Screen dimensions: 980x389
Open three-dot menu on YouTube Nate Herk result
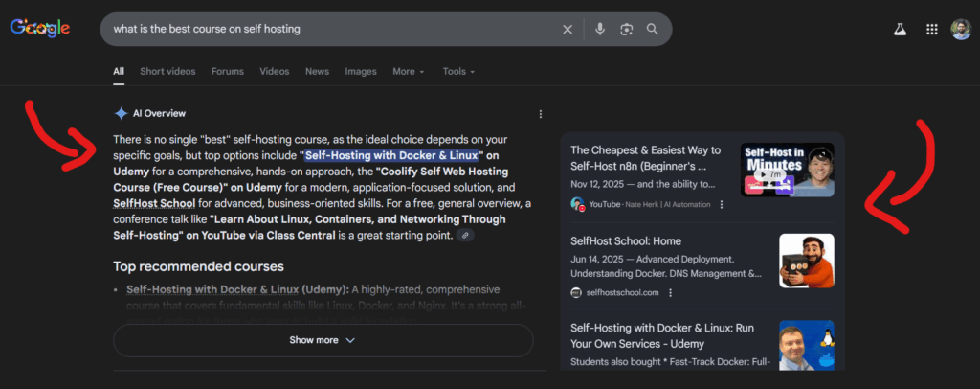(722, 204)
